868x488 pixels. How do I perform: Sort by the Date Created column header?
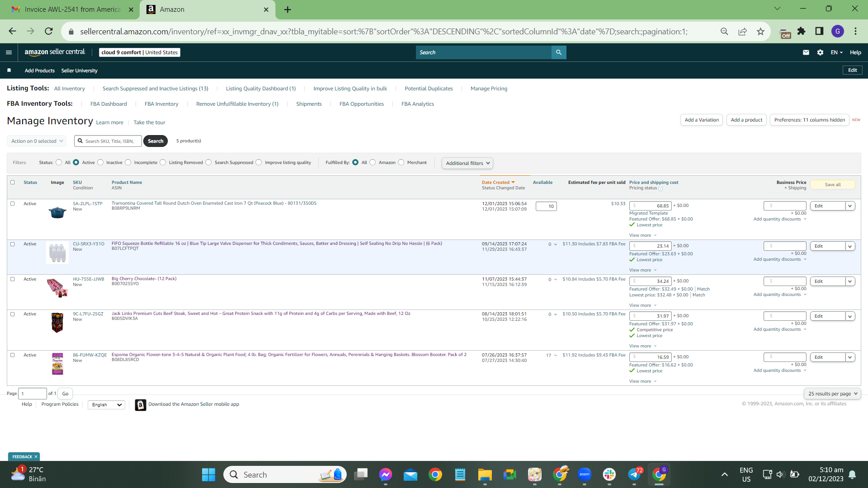[x=498, y=183]
